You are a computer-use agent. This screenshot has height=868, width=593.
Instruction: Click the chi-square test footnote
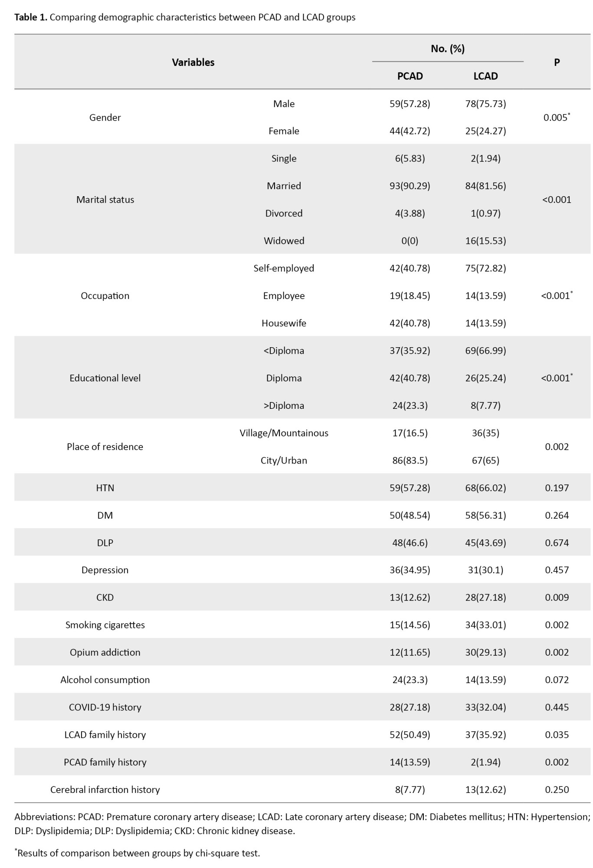[x=138, y=853]
